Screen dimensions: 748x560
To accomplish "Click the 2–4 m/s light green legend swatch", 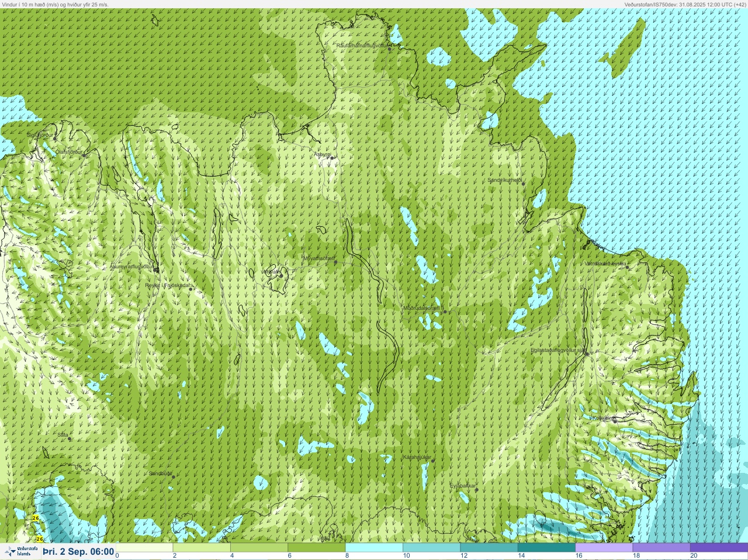I will pyautogui.click(x=202, y=548).
